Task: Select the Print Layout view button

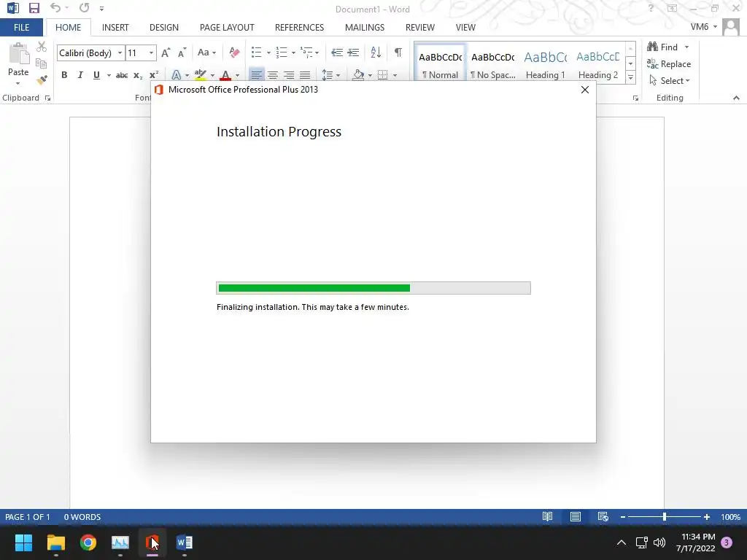Action: [576, 517]
